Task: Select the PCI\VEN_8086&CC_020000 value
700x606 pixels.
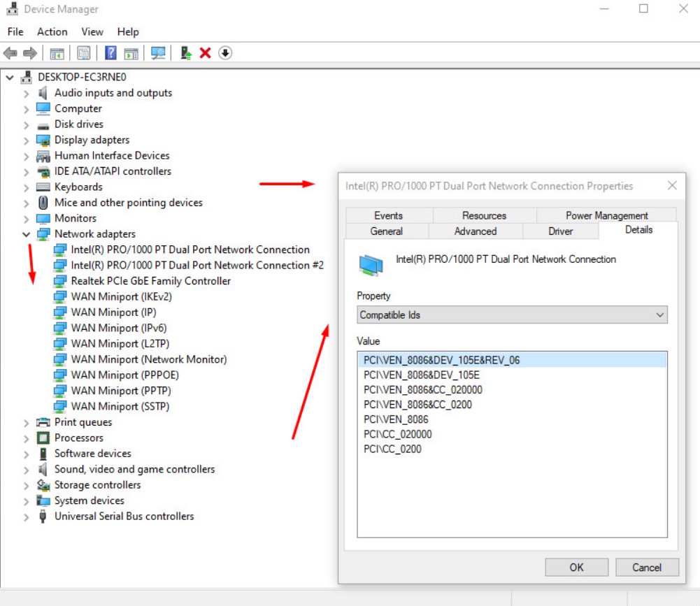Action: tap(512, 389)
